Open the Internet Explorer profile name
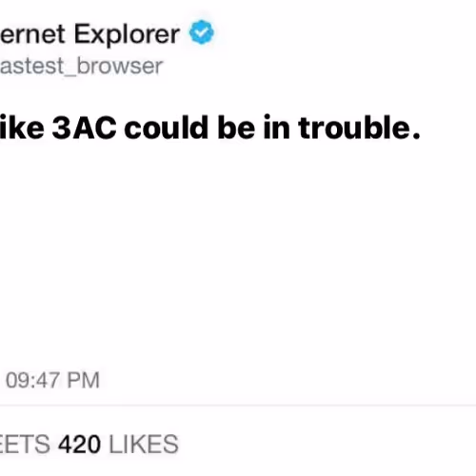This screenshot has height=476, width=476. coord(89,34)
